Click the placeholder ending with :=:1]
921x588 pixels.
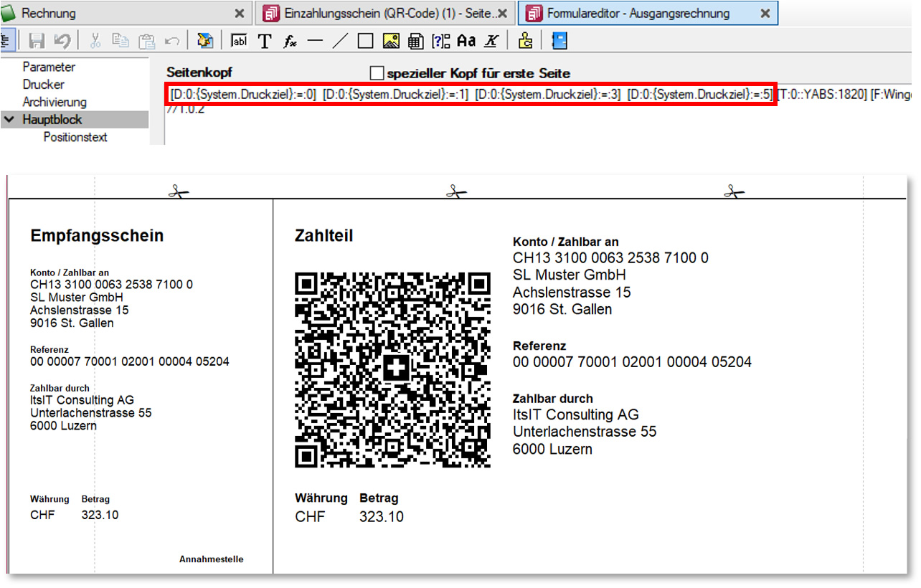[395, 95]
